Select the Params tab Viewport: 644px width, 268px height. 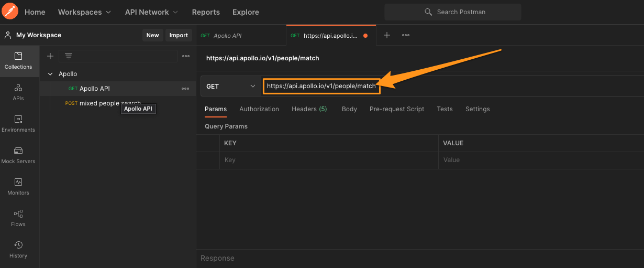click(216, 109)
